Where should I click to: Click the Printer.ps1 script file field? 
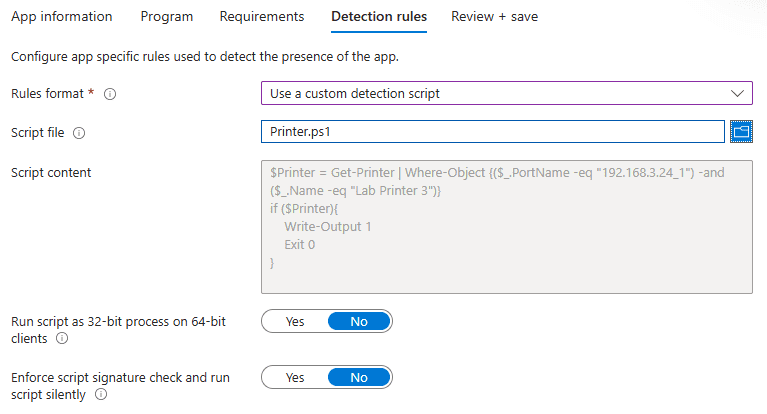click(x=490, y=132)
